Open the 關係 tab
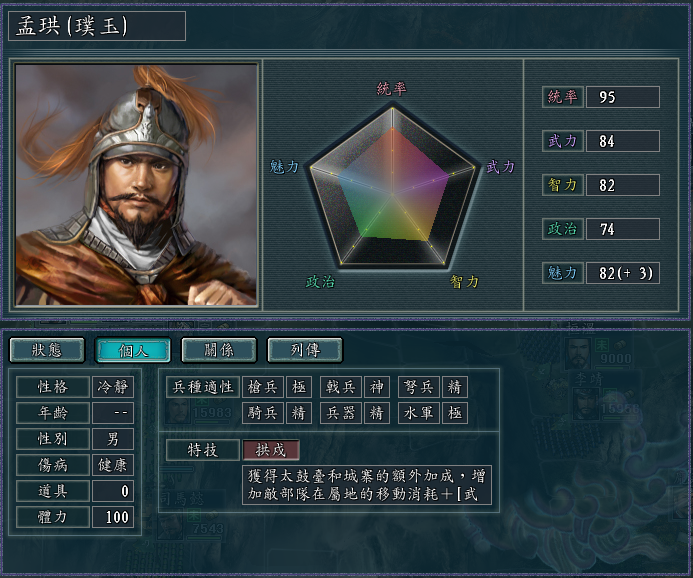The height and width of the screenshot is (578, 693). [x=219, y=349]
